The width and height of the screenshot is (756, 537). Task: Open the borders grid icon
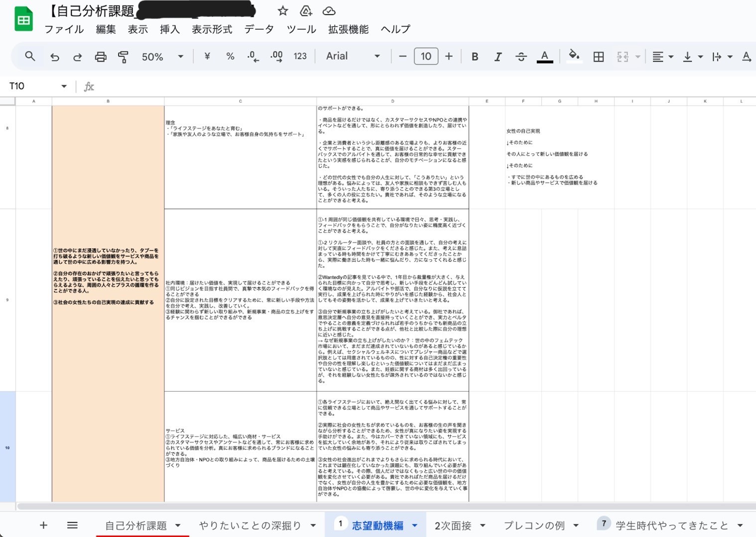pos(599,57)
